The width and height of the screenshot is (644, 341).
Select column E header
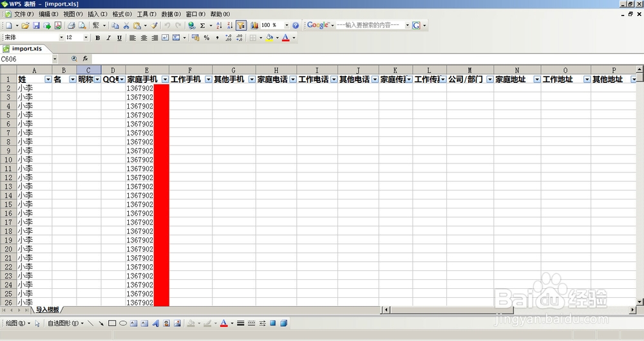point(147,70)
